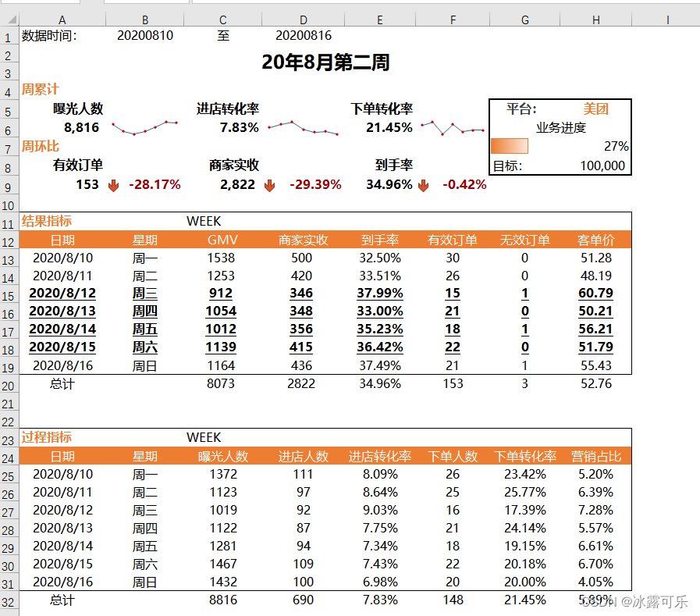Click the 营销占比 column header cell
Viewport: 700px width, 616px height.
click(x=596, y=456)
